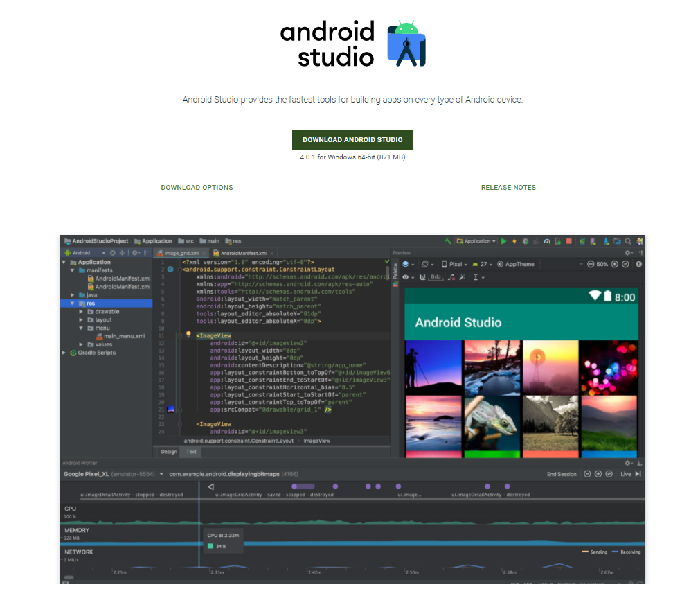The image size is (700, 598).
Task: Click the yellow lightbulb quick-fix icon
Action: tap(188, 334)
